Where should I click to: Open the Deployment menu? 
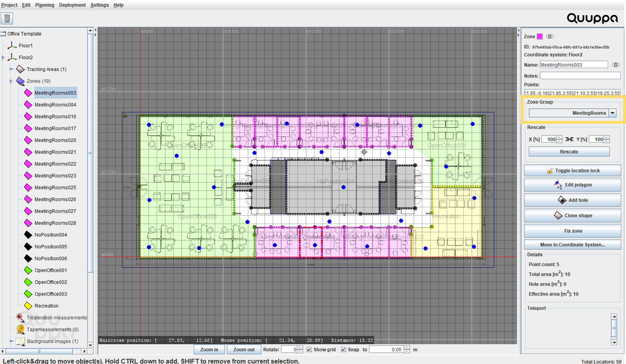coord(72,5)
